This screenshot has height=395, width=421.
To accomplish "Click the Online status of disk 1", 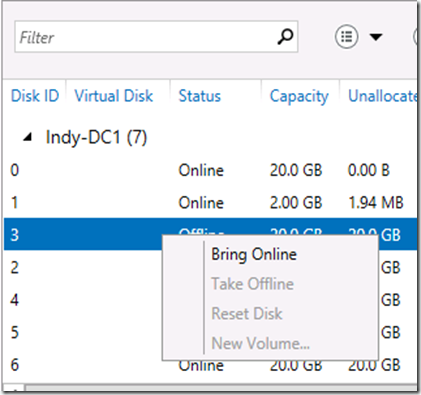I will click(201, 203).
